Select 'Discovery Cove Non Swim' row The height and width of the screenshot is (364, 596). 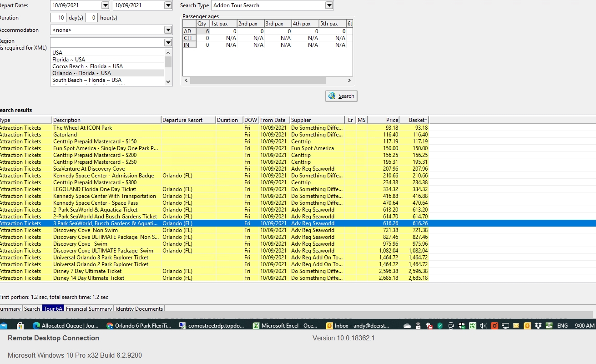point(214,230)
